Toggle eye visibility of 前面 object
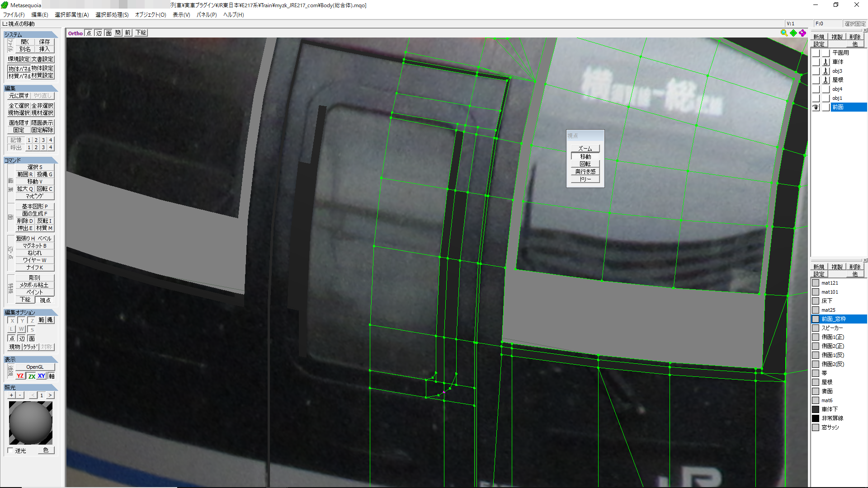The image size is (868, 488). (816, 107)
